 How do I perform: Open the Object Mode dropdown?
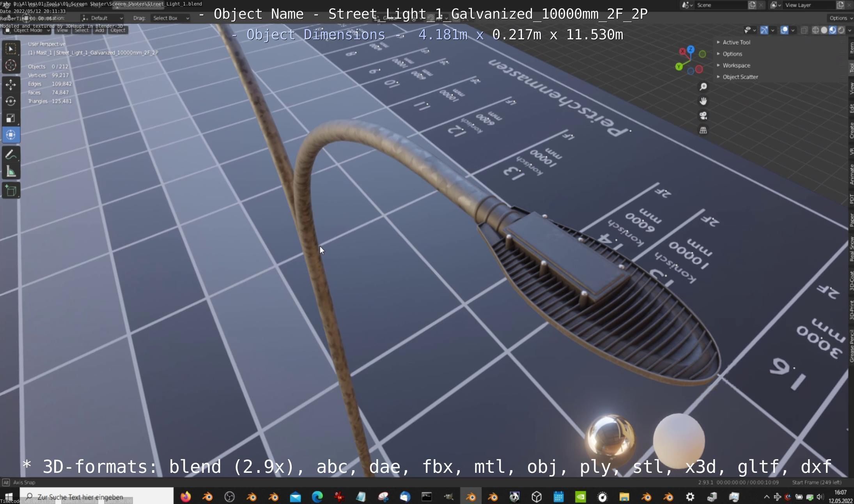tap(27, 30)
